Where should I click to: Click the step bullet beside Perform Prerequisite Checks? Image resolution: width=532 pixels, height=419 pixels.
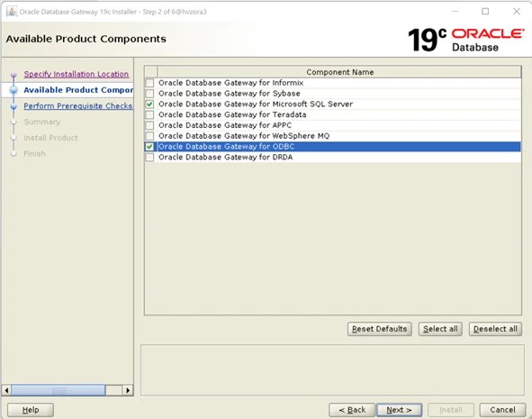pos(14,106)
